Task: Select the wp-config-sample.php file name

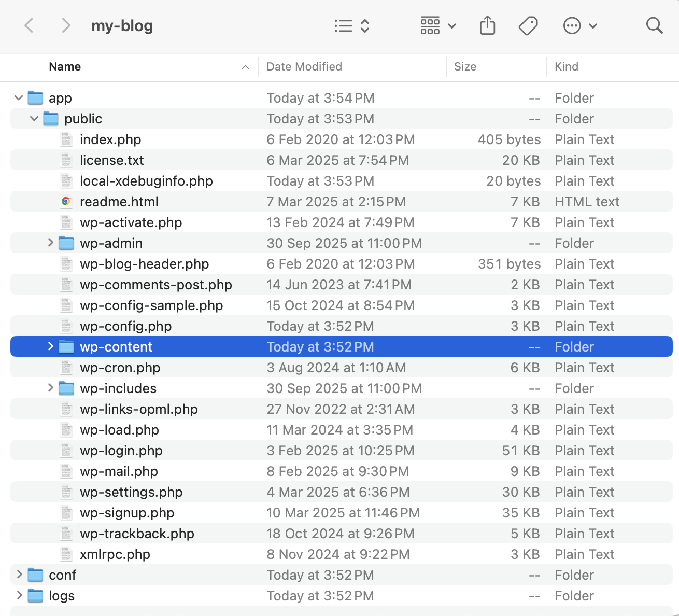Action: (x=151, y=305)
